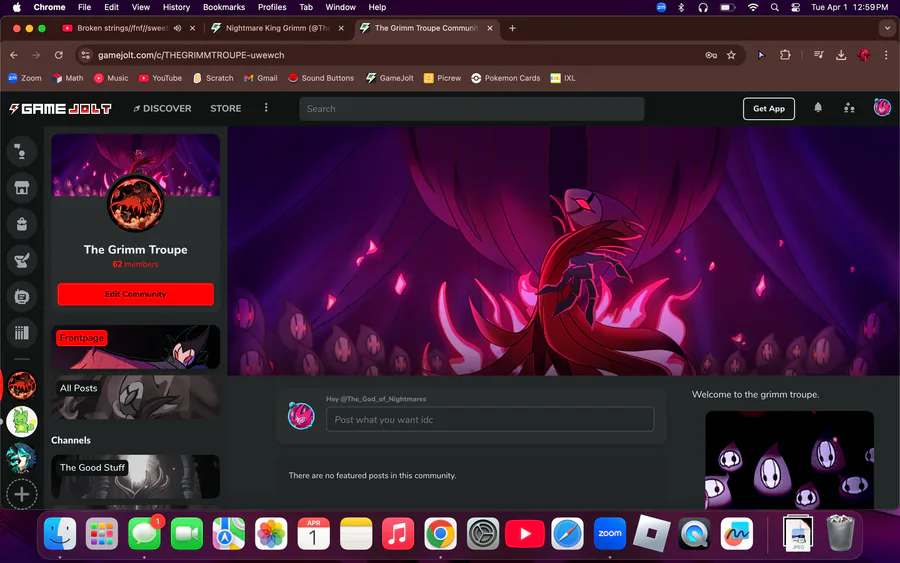The image size is (900, 563).
Task: Open the Chrome downloads icon
Action: click(x=841, y=55)
